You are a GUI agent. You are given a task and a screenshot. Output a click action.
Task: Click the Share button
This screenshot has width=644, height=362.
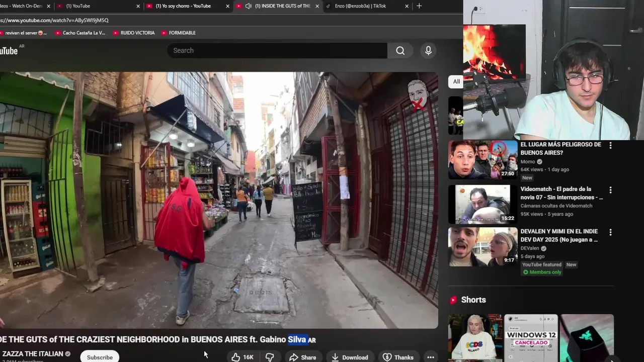pyautogui.click(x=303, y=357)
